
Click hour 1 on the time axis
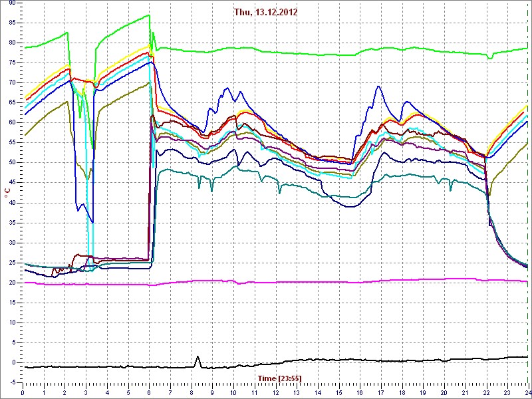click(x=44, y=392)
